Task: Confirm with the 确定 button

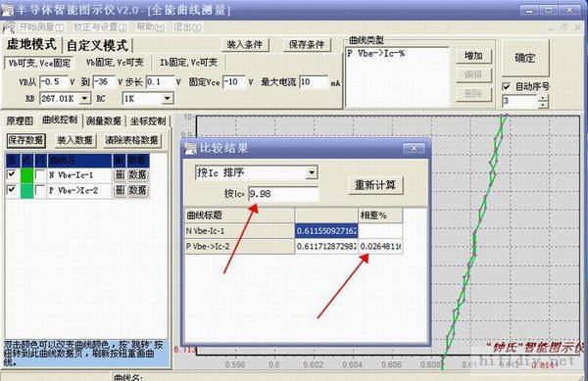Action: pos(524,58)
